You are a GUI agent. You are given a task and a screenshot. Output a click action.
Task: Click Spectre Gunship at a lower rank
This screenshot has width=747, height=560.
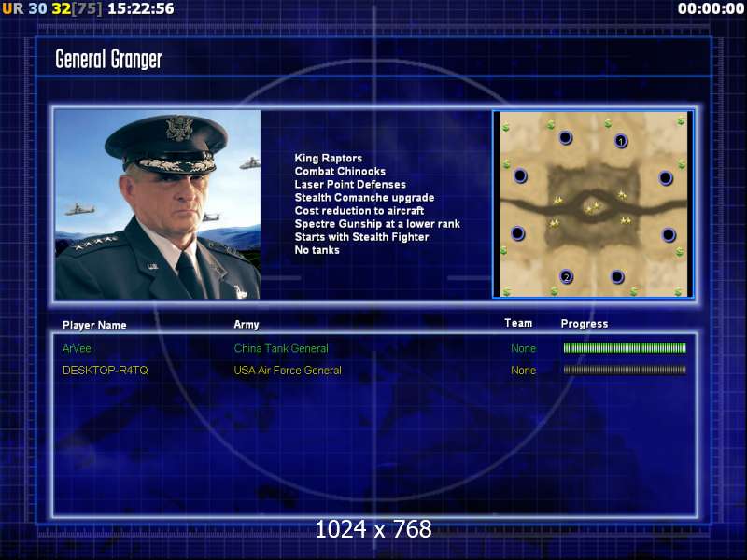(377, 224)
